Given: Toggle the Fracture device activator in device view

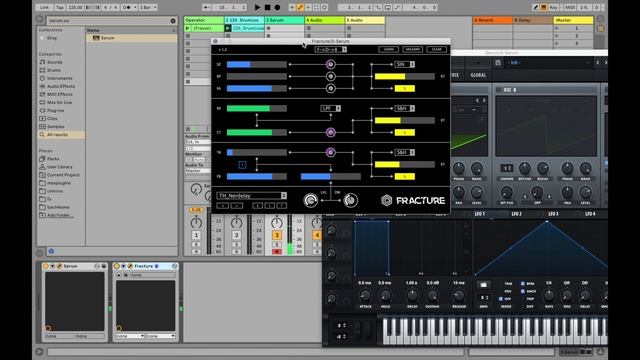Looking at the screenshot, I should point(117,266).
